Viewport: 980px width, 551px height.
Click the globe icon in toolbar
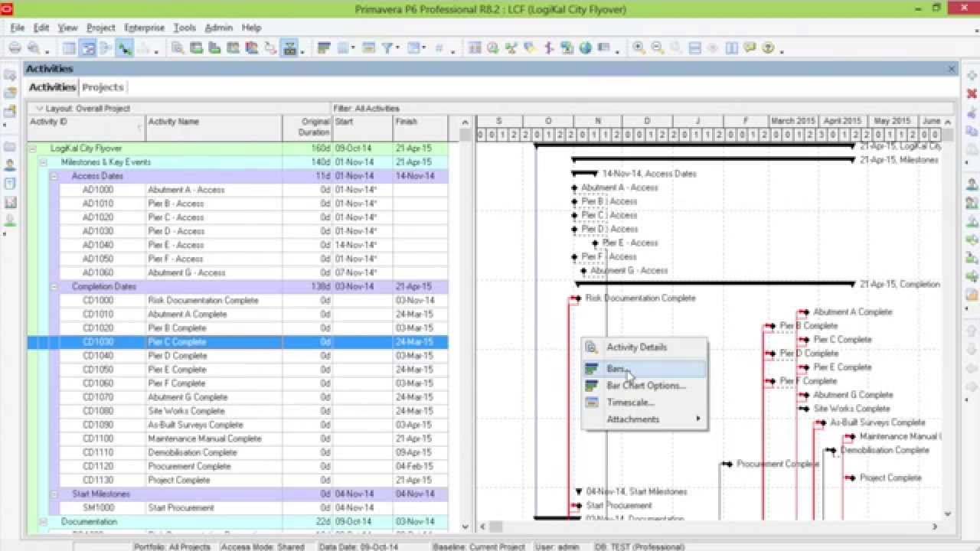(x=586, y=48)
